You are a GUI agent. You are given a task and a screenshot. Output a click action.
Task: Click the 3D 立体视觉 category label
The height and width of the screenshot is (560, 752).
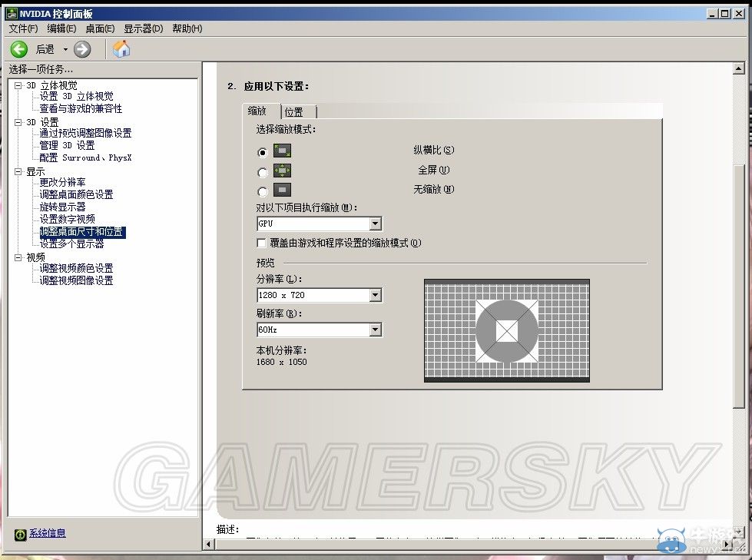pyautogui.click(x=51, y=85)
